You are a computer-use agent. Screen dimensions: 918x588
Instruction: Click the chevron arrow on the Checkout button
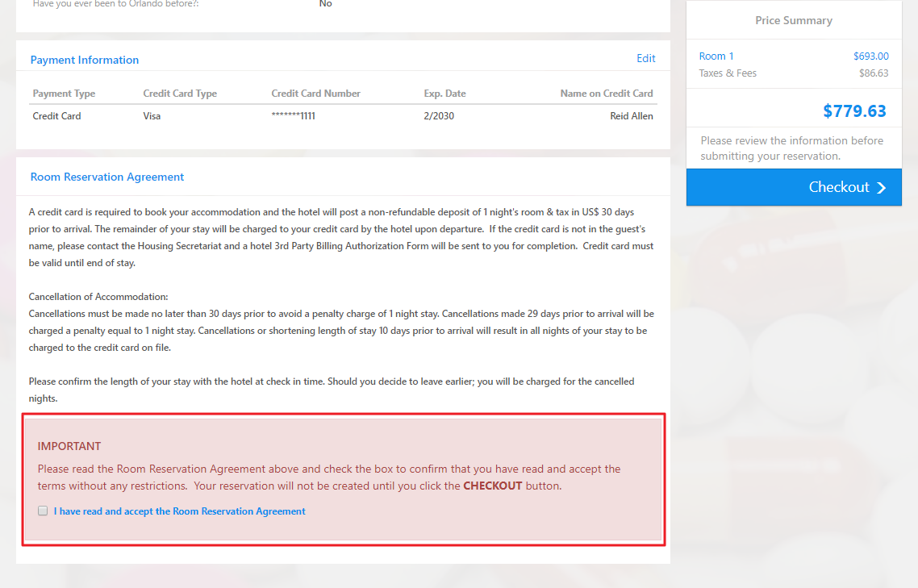click(x=881, y=187)
